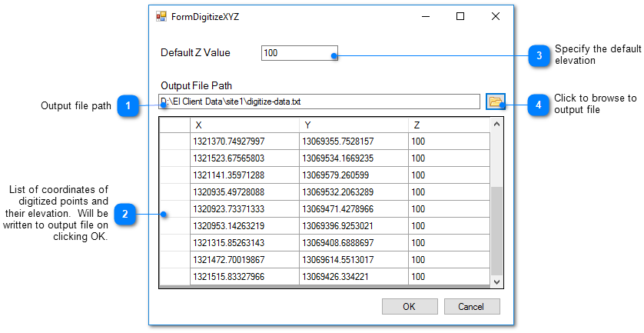Image resolution: width=644 pixels, height=333 pixels.
Task: Click callout marker number 3
Action: click(x=539, y=55)
